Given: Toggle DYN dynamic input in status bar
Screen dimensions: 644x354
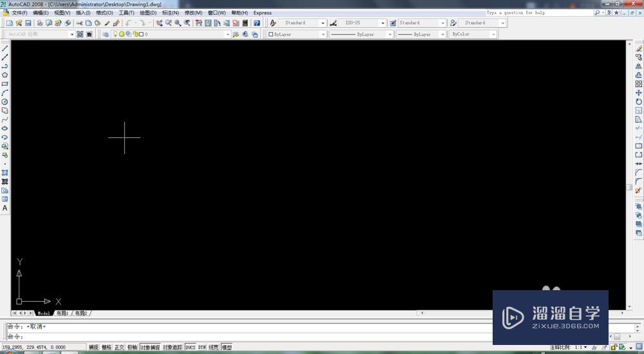Looking at the screenshot, I should coord(202,348).
